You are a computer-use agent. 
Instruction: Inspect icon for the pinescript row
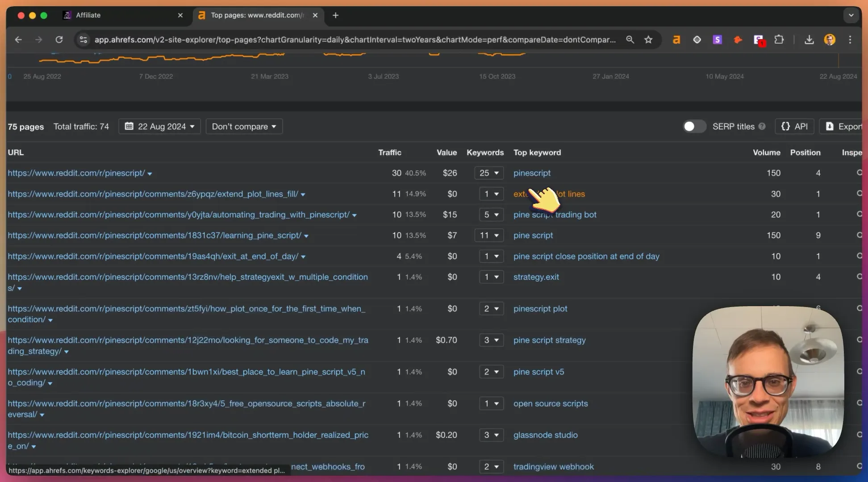point(859,173)
